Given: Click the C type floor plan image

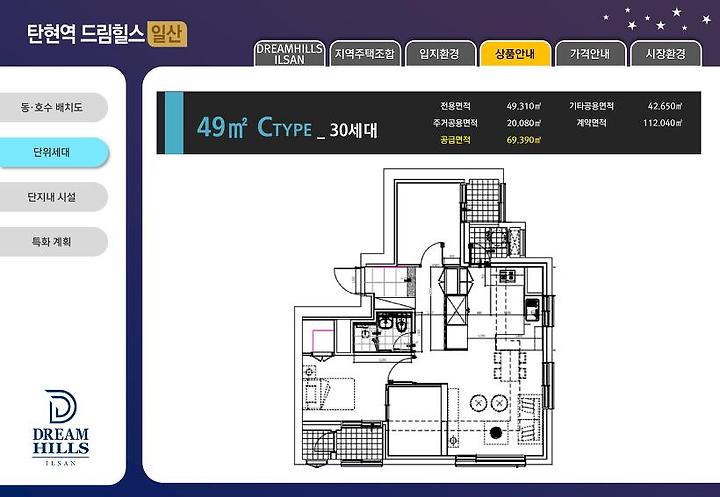Looking at the screenshot, I should (x=425, y=317).
